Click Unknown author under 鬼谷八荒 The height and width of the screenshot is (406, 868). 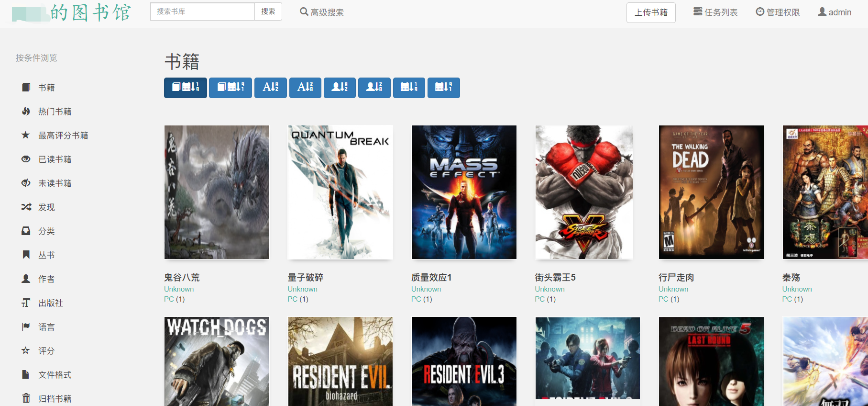(x=179, y=289)
